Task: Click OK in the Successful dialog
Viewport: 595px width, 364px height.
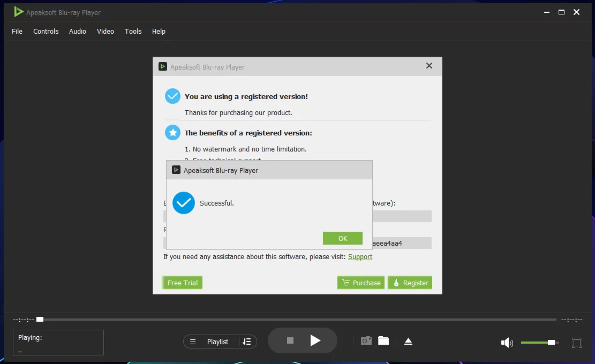Action: [342, 238]
